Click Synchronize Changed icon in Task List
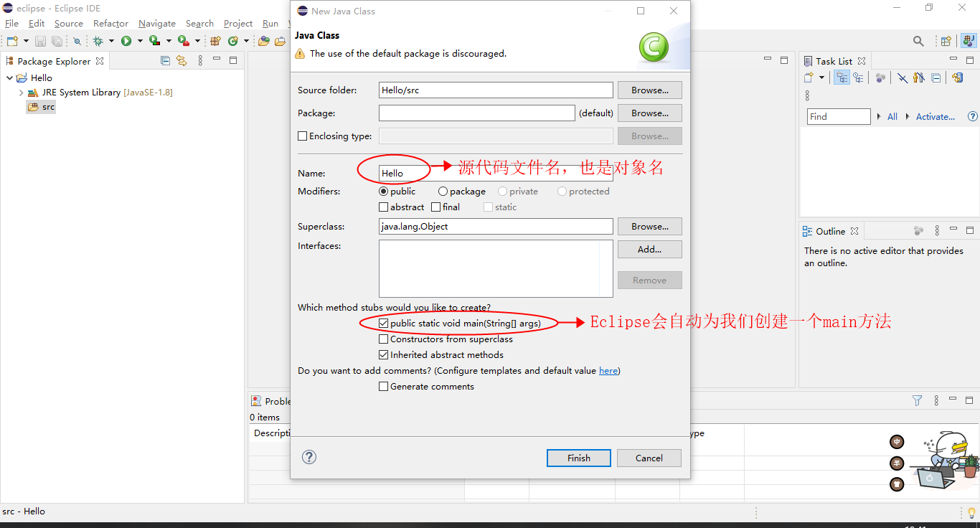This screenshot has width=980, height=528. [957, 77]
